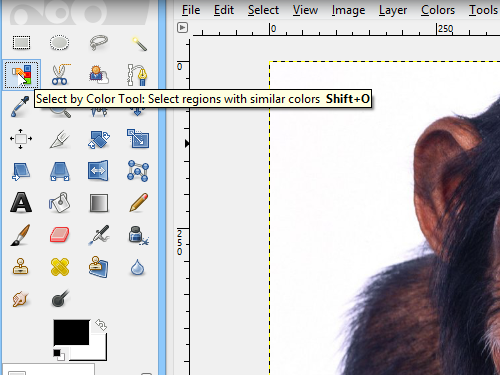Open the Image menu
Viewport: 500px width, 375px height.
tap(348, 10)
